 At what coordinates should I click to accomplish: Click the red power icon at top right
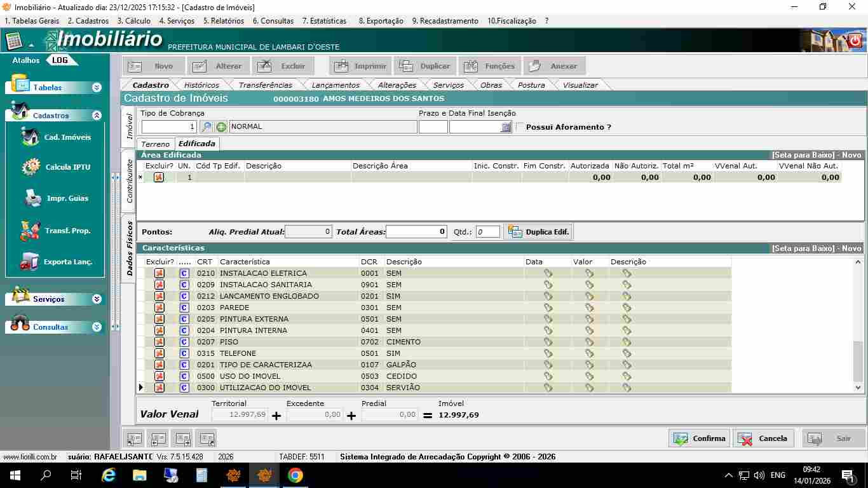(x=855, y=41)
